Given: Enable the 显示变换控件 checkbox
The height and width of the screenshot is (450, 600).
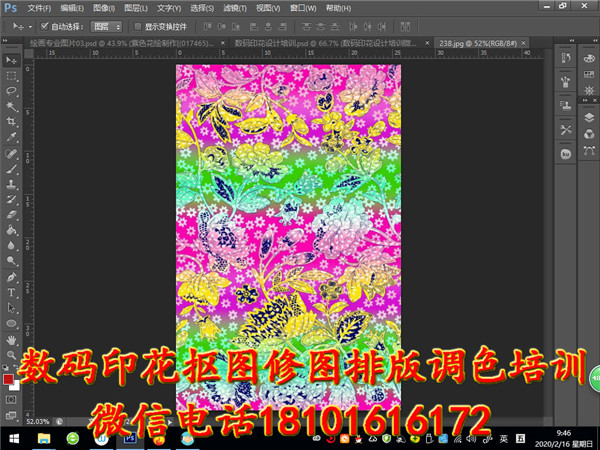Looking at the screenshot, I should point(138,26).
